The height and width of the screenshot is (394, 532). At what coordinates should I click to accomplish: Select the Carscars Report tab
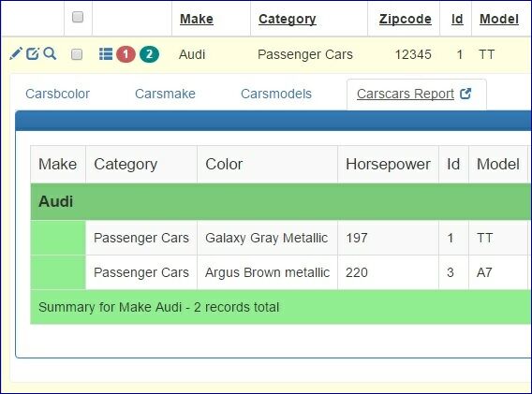[406, 94]
